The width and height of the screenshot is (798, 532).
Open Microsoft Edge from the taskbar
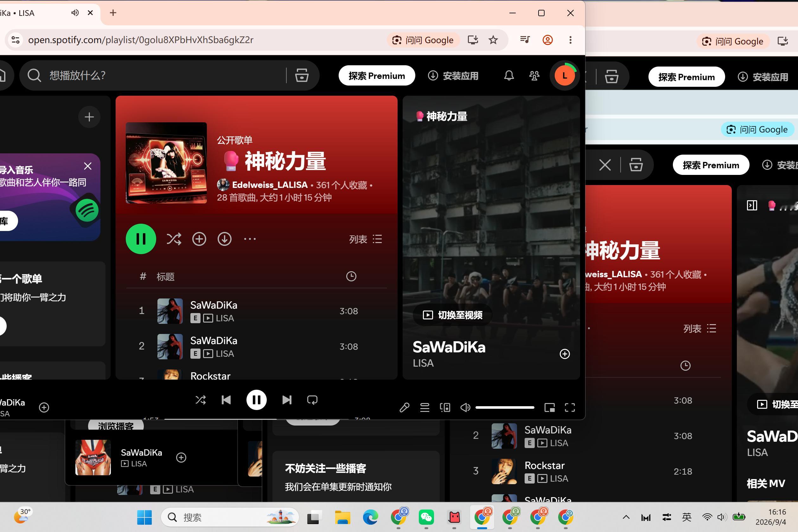pyautogui.click(x=370, y=517)
